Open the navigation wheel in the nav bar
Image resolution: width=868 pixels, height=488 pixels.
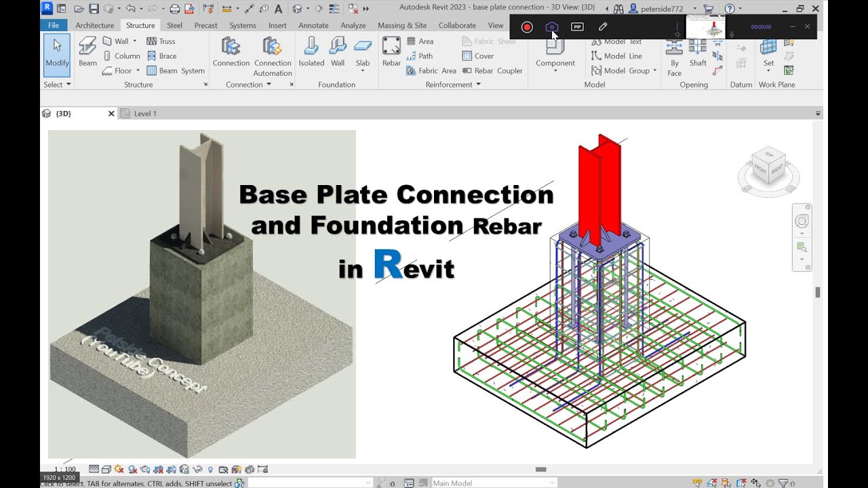[x=802, y=222]
